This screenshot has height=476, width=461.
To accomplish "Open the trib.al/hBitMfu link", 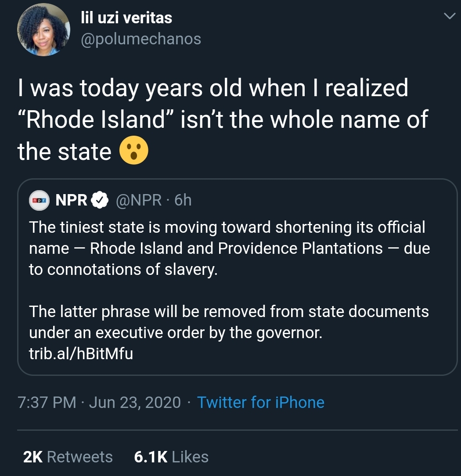I will [x=81, y=353].
